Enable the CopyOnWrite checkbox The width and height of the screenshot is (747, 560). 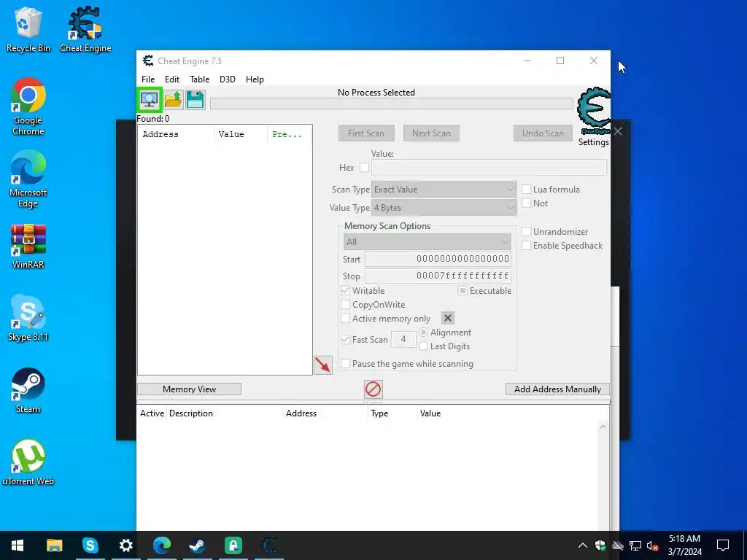345,304
